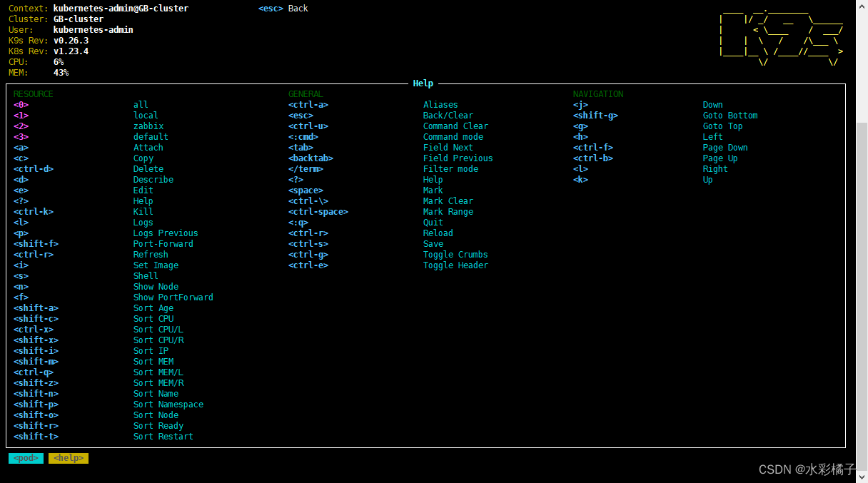
Task: Click the Logs Previous entry
Action: (x=166, y=233)
